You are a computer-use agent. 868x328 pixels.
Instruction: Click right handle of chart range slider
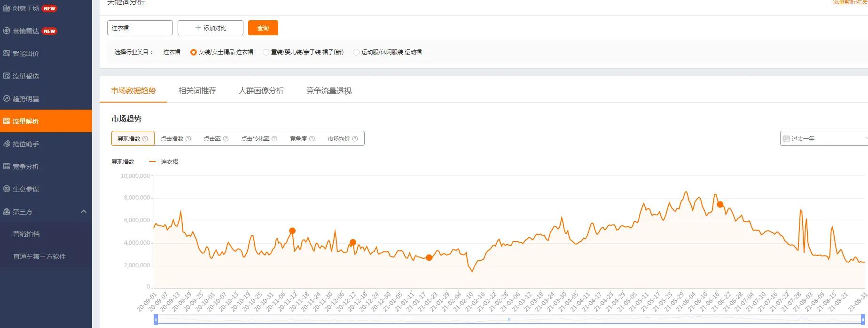tap(862, 320)
